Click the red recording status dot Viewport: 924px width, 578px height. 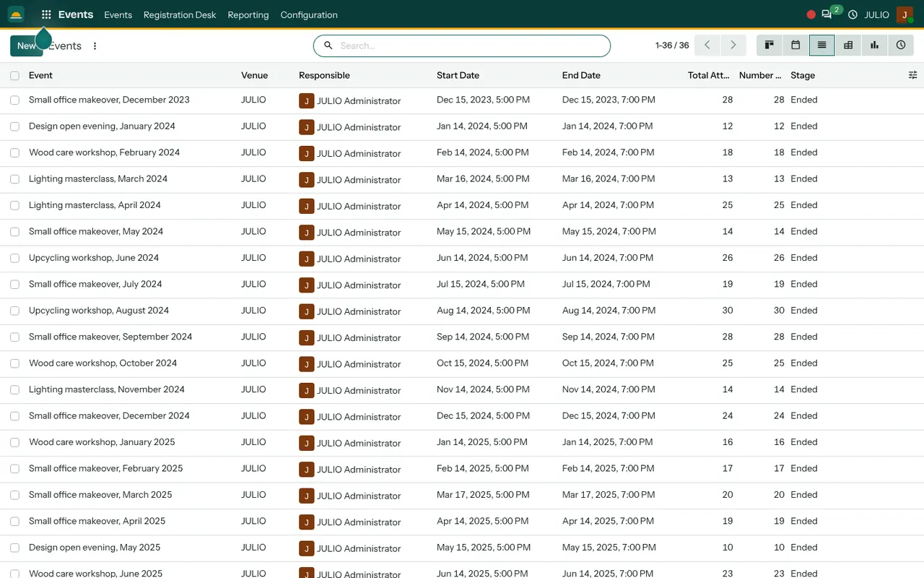pyautogui.click(x=811, y=14)
